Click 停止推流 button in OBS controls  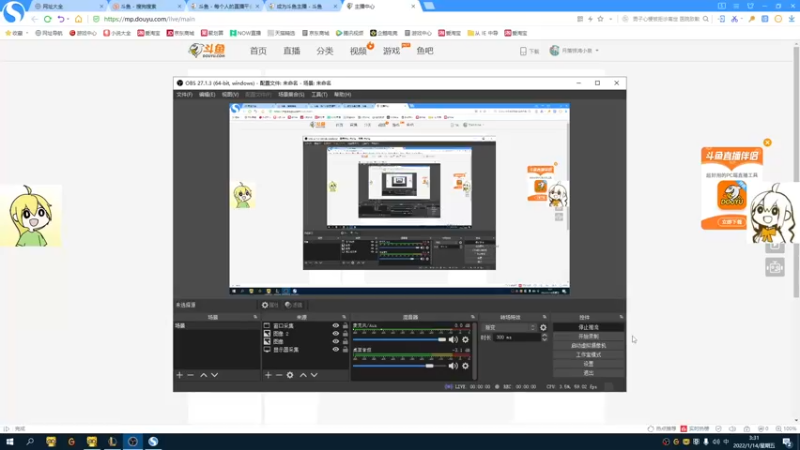(x=588, y=327)
